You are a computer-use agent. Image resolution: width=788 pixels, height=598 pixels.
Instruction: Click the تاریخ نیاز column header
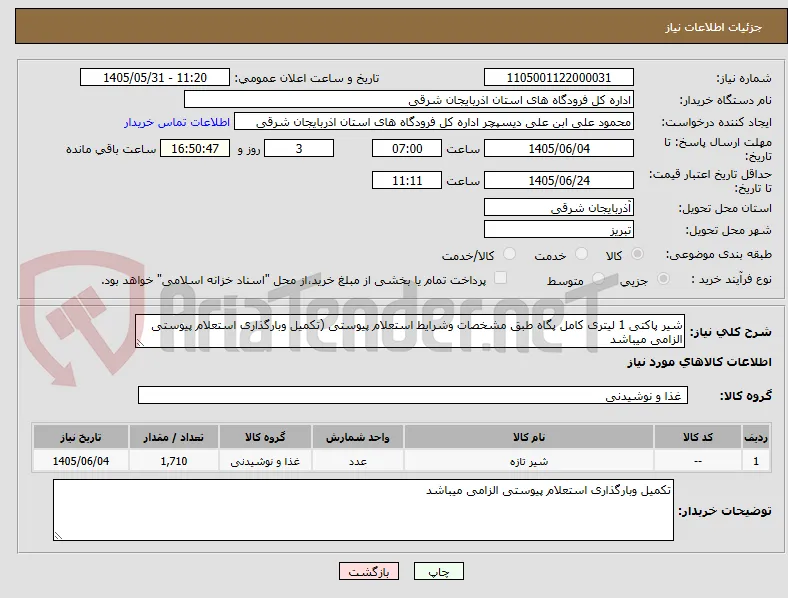pos(80,437)
